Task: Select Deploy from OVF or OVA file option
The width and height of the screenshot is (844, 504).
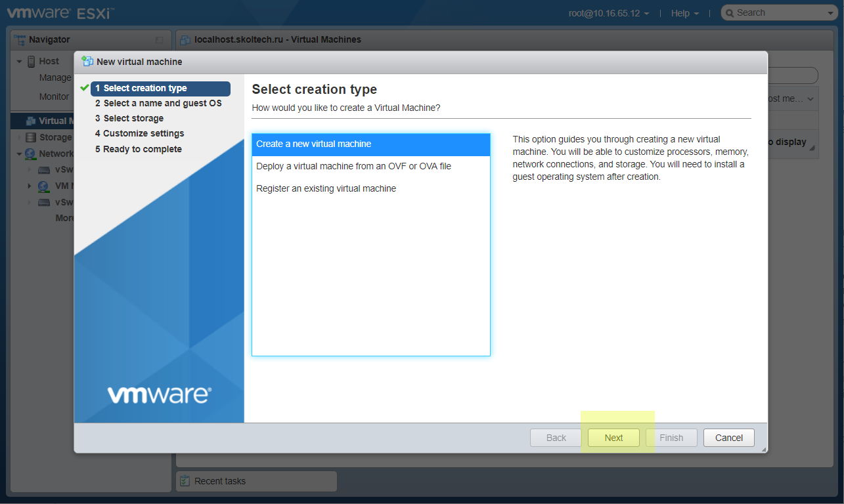Action: [371, 167]
